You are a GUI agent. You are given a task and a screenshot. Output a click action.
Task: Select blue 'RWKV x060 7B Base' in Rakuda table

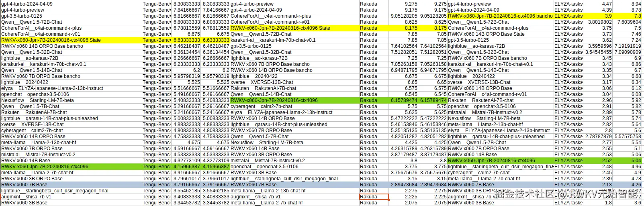[294, 185]
